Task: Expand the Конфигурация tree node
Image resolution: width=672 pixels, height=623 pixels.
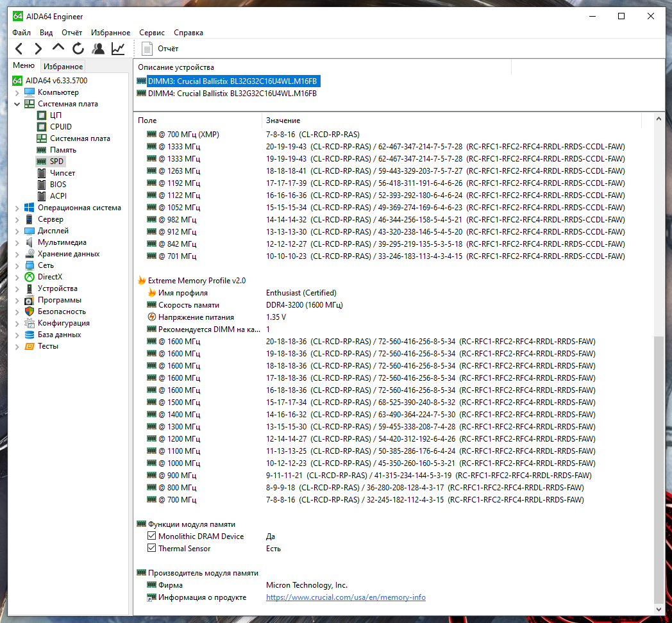Action: (x=17, y=324)
